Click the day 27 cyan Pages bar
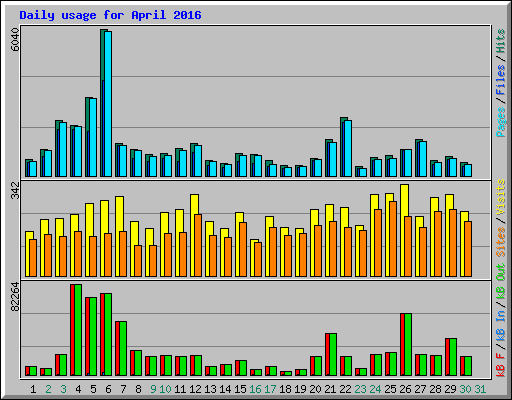Viewport: 512px width, 400px height. pos(423,159)
